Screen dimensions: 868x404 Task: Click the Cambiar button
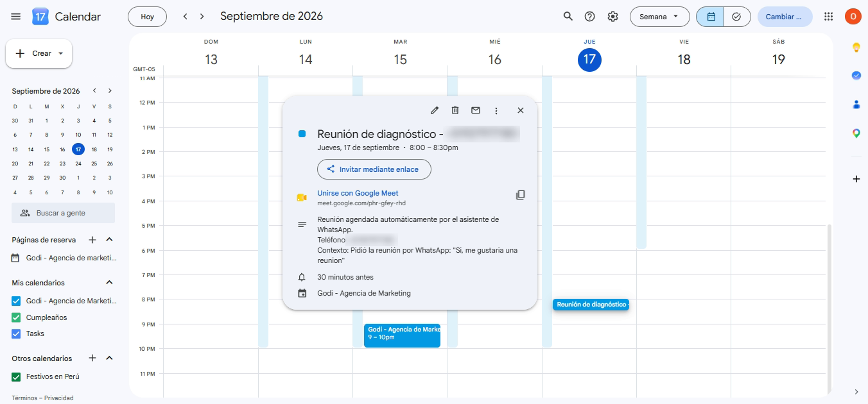(785, 17)
